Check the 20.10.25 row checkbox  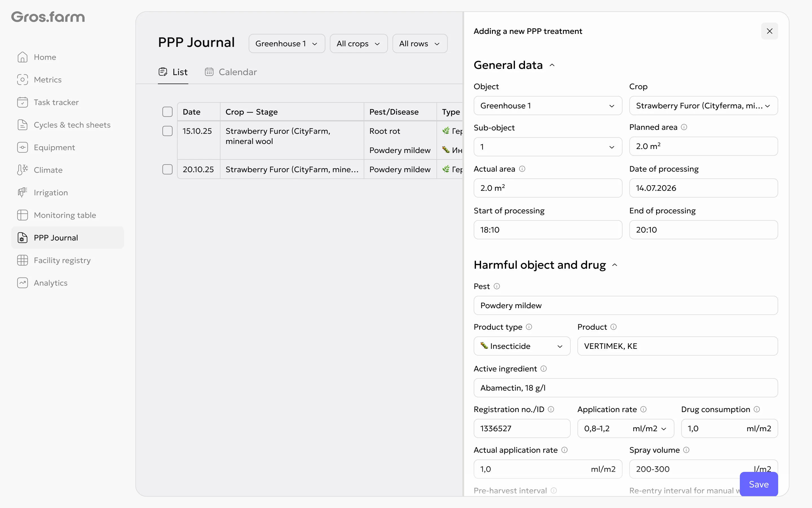click(x=167, y=169)
